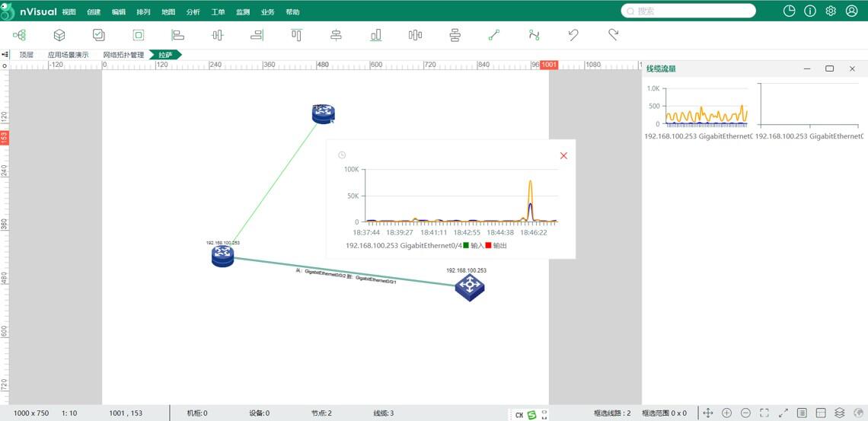This screenshot has height=421, width=868.
Task: Select the router node at top of canvas
Action: [323, 114]
